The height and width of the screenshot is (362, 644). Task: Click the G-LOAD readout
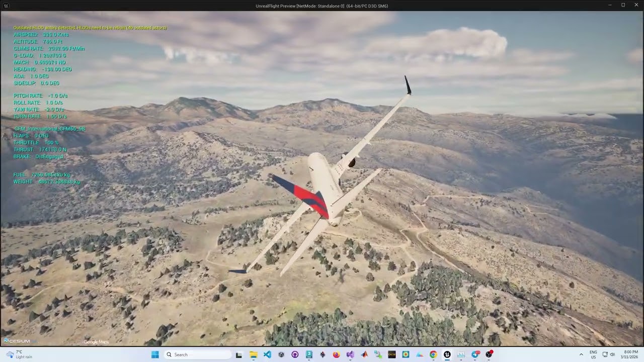[40, 55]
